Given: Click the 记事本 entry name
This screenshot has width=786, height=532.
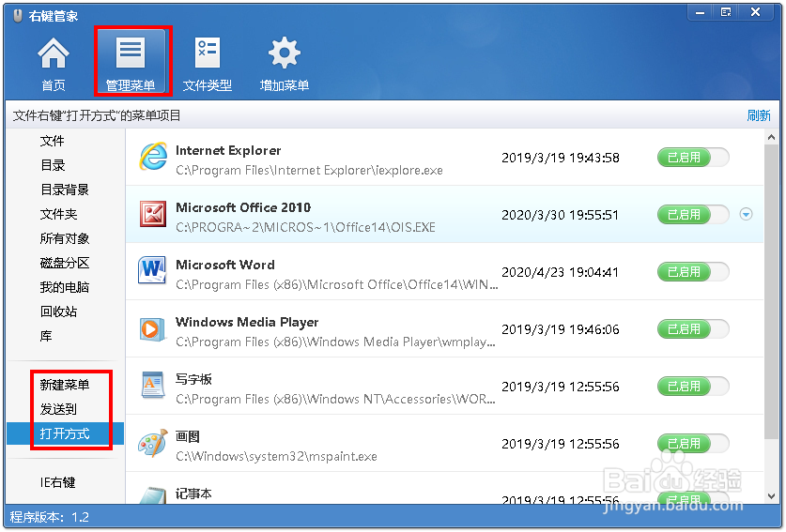Looking at the screenshot, I should coord(193,494).
